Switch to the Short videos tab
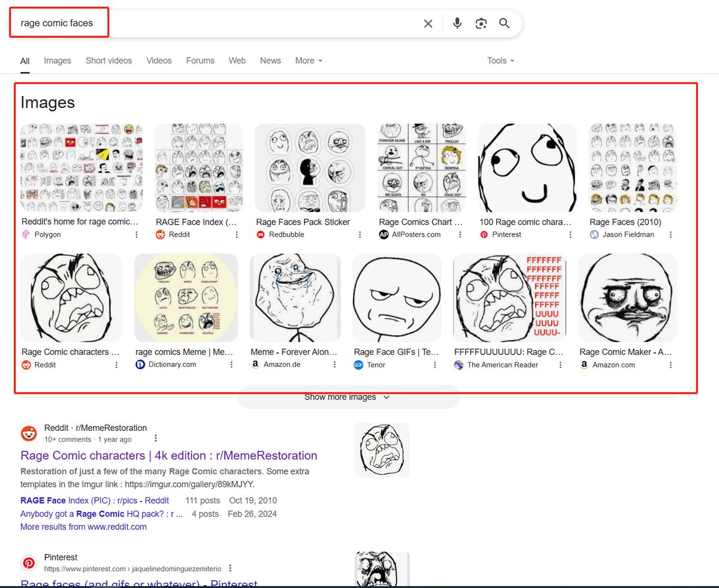This screenshot has height=588, width=719. click(108, 61)
